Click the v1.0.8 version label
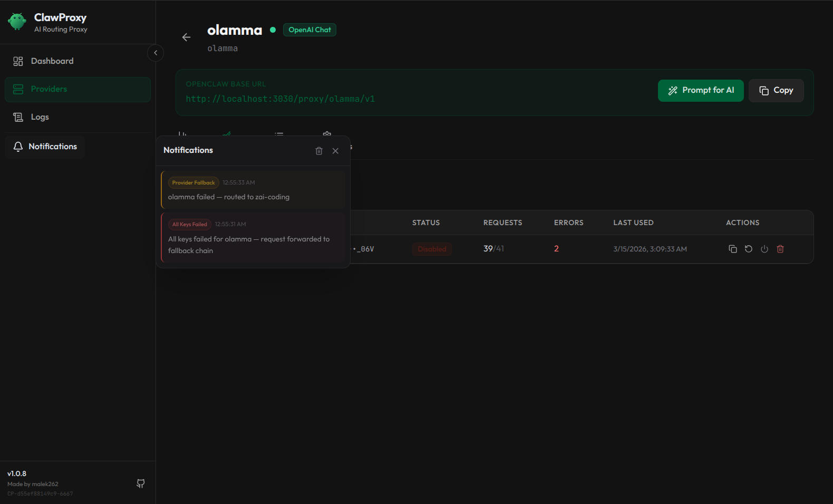The height and width of the screenshot is (504, 833). pyautogui.click(x=17, y=474)
